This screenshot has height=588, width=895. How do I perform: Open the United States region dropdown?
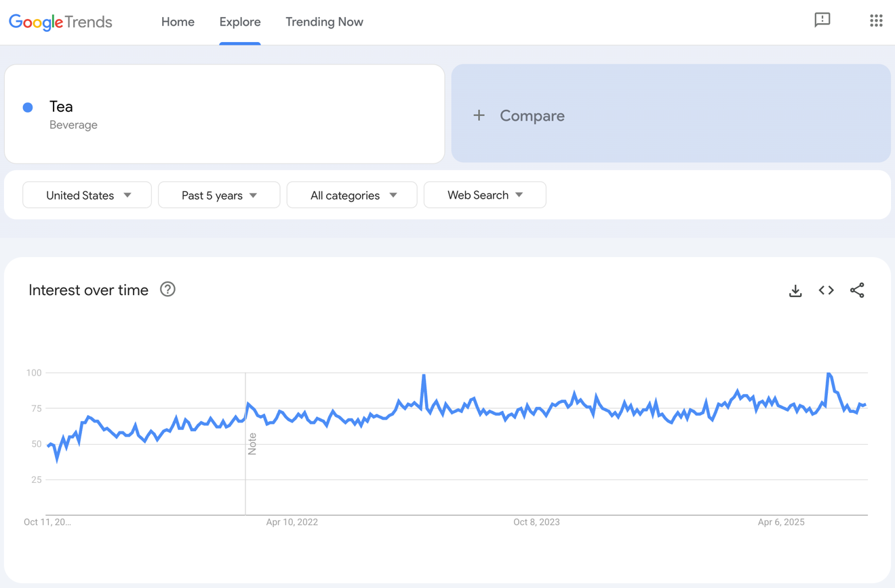point(87,195)
